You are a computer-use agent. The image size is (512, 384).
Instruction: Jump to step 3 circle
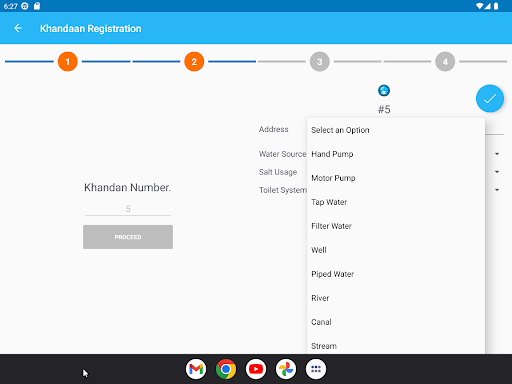click(x=320, y=62)
